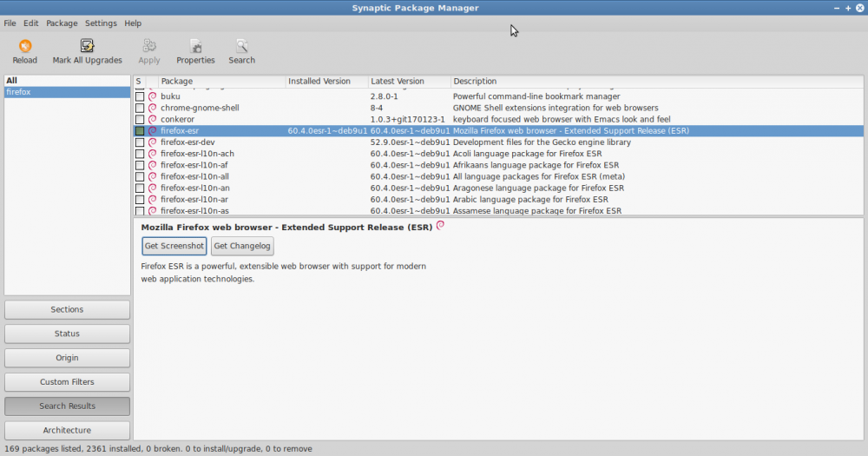Minimize the Synaptic window

tap(837, 9)
